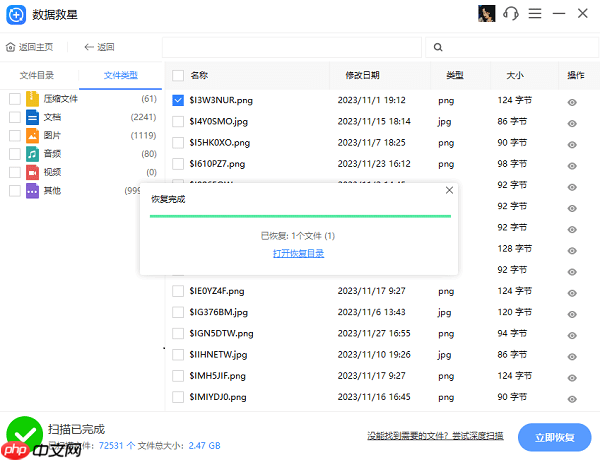The image size is (600, 460).
Task: Switch to the 文件类型 tab
Action: tap(121, 75)
